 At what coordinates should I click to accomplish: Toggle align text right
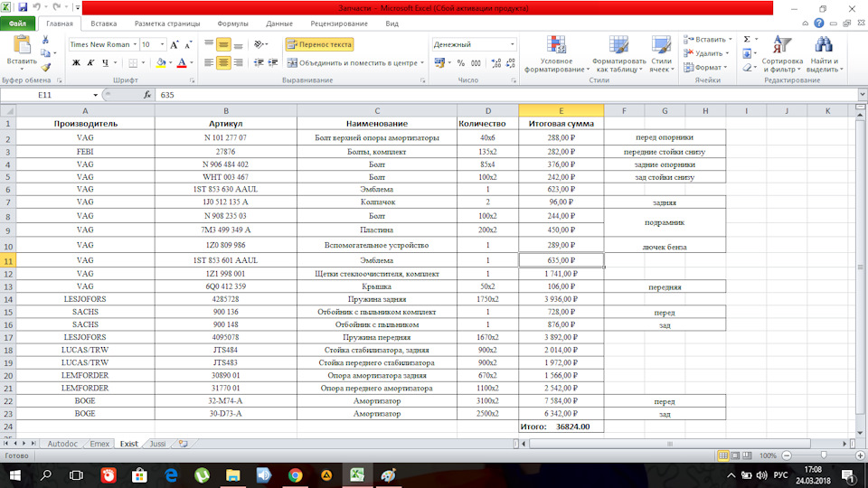238,63
